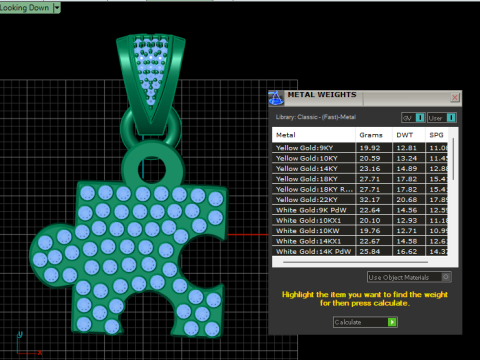This screenshot has height=360, width=480.
Task: Toggle Use Object Materials option
Action: pos(409,277)
